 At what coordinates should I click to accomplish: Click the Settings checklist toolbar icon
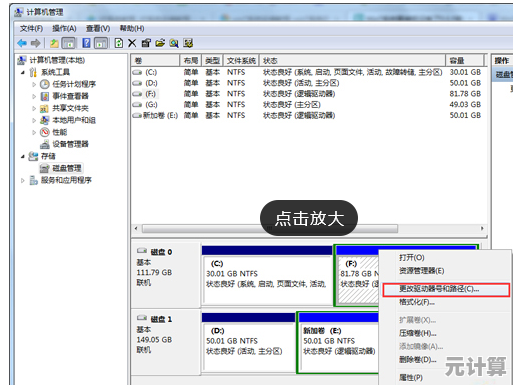[x=188, y=43]
